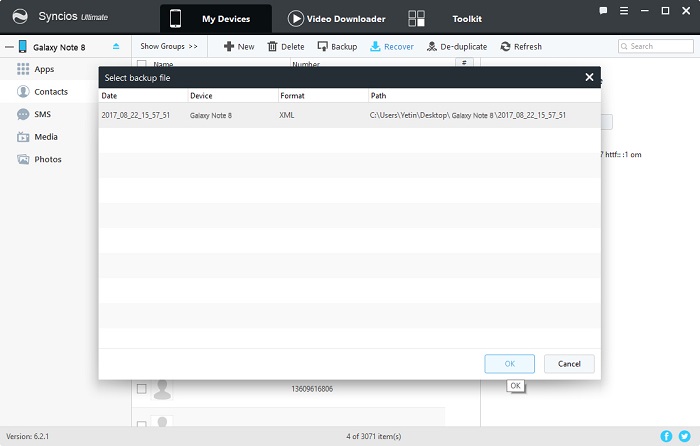Select Galaxy Note 8 in the sidebar
Image resolution: width=700 pixels, height=446 pixels.
(x=59, y=47)
